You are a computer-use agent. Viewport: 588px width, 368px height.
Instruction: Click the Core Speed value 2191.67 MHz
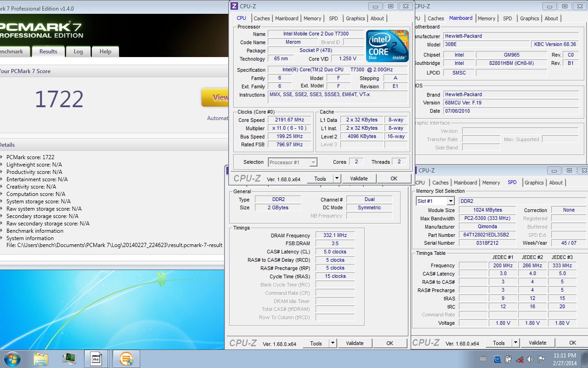click(x=289, y=120)
